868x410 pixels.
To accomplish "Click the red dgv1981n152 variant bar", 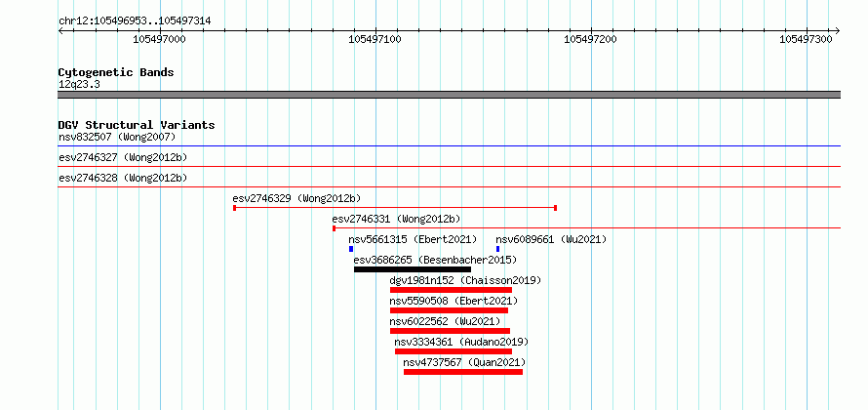I will coord(452,290).
